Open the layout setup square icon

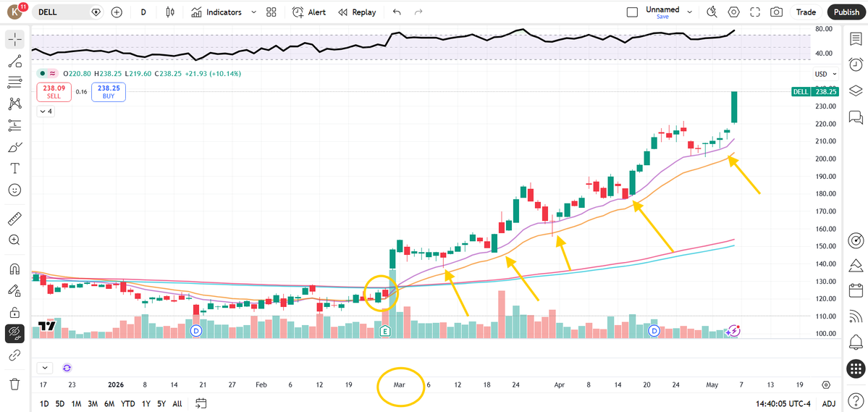pyautogui.click(x=632, y=12)
